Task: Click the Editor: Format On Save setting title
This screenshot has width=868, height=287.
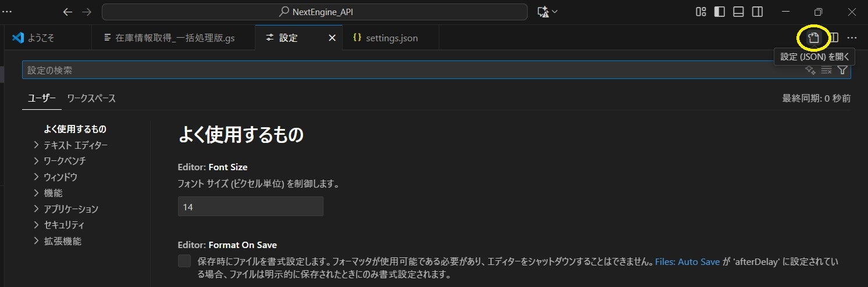Action: 227,245
